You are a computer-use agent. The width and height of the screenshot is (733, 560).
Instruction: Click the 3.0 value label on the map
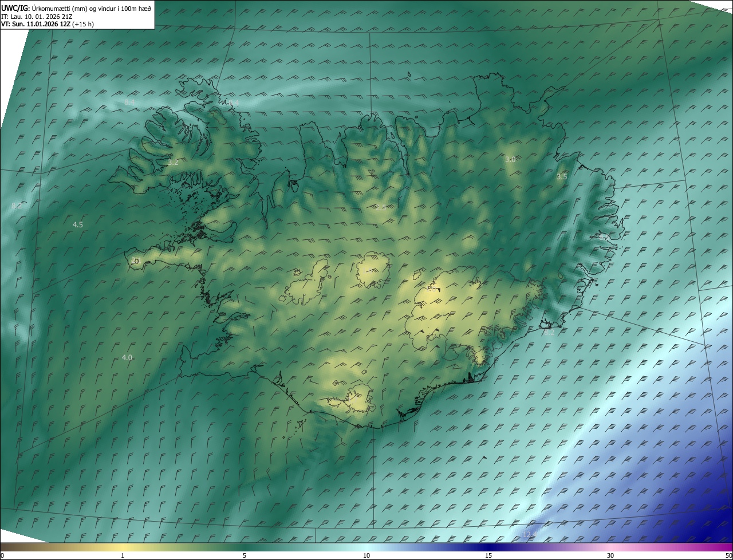click(510, 159)
